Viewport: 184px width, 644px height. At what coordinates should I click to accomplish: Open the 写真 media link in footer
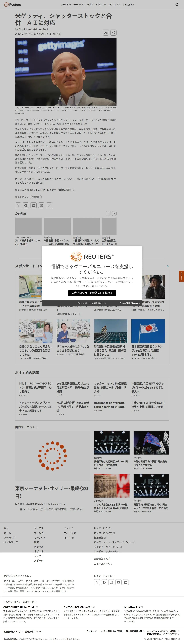pos(69,538)
